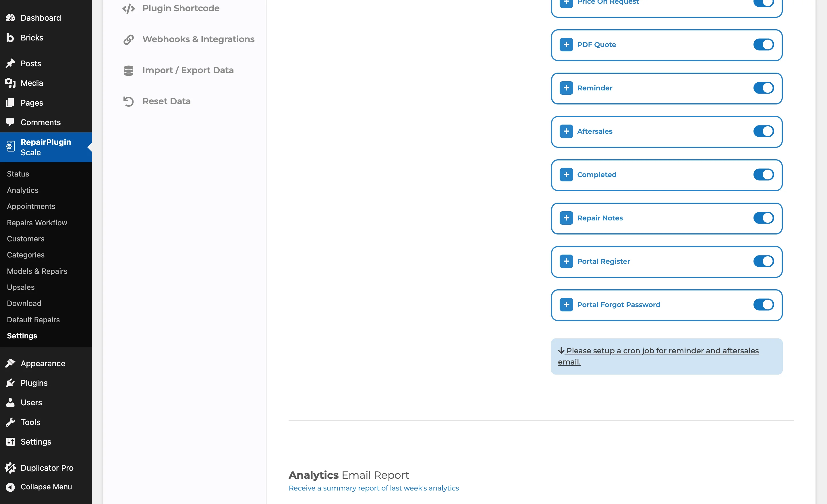Click the Users person icon
Screen dimensions: 827x504
[10, 402]
